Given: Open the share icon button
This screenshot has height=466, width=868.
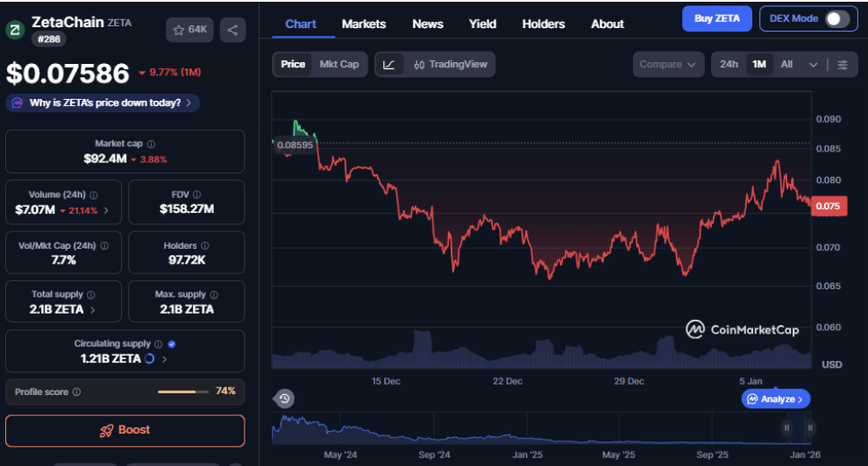Looking at the screenshot, I should [x=232, y=30].
